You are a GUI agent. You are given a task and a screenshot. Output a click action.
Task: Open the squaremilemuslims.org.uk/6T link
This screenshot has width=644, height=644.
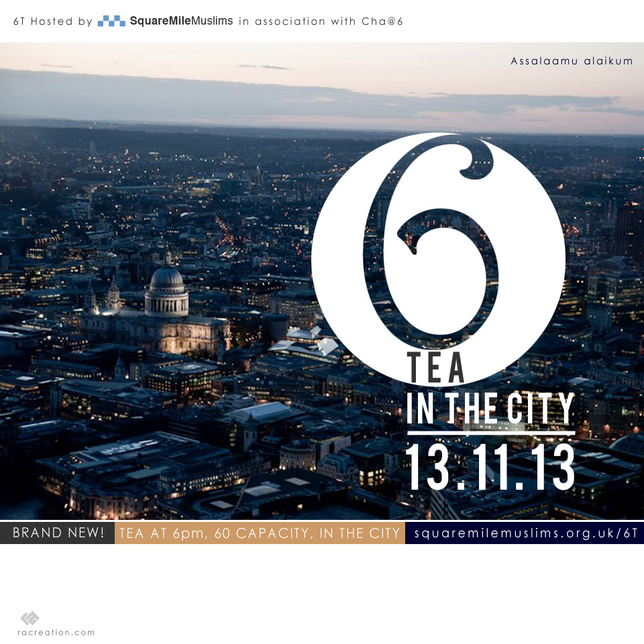(x=525, y=533)
